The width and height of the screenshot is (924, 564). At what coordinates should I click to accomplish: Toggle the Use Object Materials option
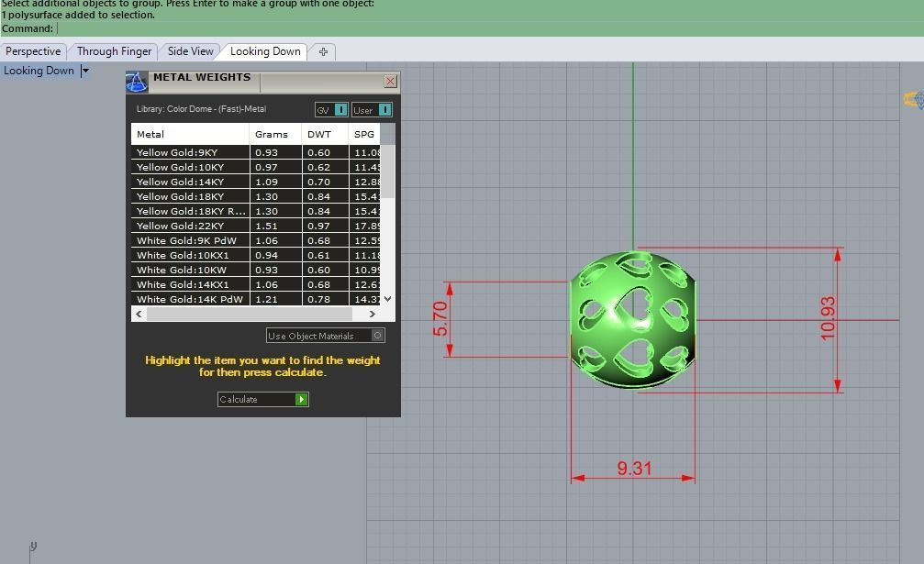click(x=326, y=336)
